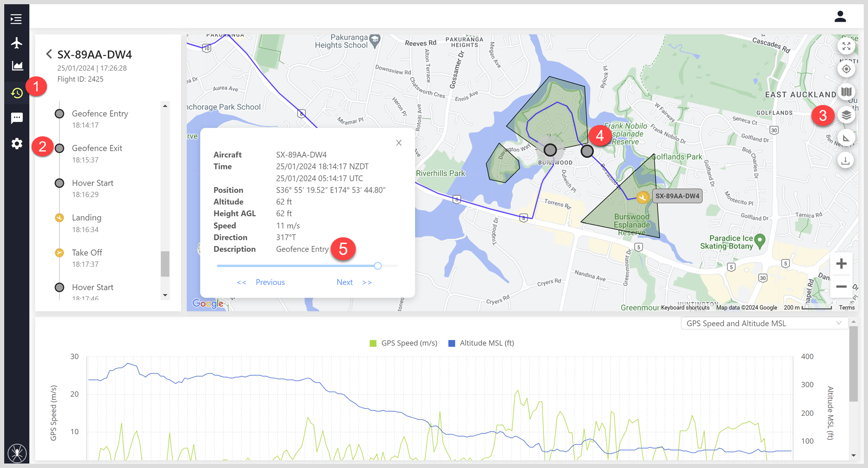
Task: Select the Geofence Exit marker on the flight path
Action: 587,151
